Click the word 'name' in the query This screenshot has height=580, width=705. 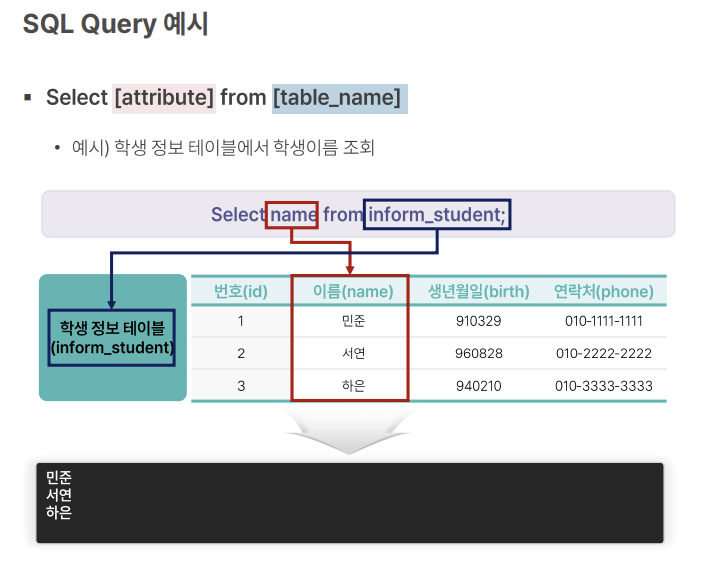tap(293, 214)
